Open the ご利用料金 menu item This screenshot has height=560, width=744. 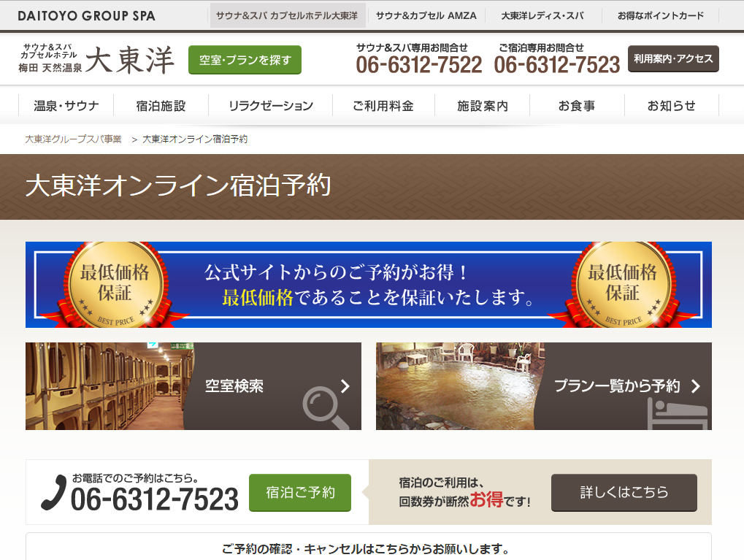383,105
